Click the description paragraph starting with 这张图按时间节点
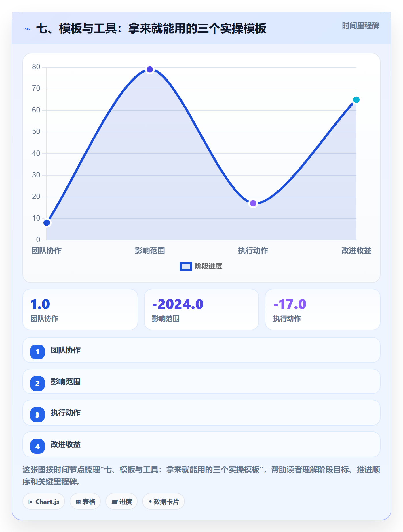 point(201,476)
